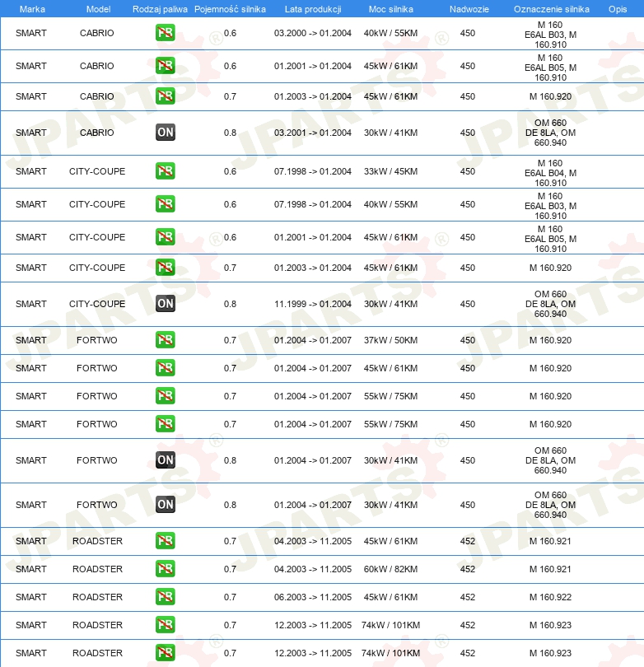Select petrol icon in CABRIO 0.7 row
The width and height of the screenshot is (644, 667).
point(165,96)
